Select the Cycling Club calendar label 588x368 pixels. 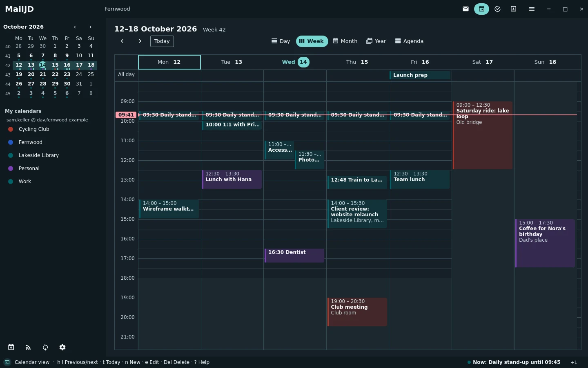[34, 129]
